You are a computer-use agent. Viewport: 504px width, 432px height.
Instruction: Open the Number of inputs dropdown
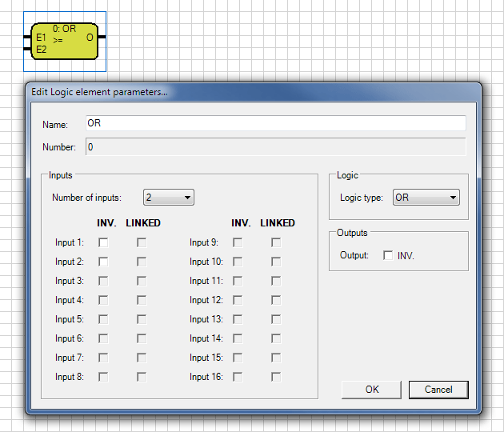coord(169,198)
